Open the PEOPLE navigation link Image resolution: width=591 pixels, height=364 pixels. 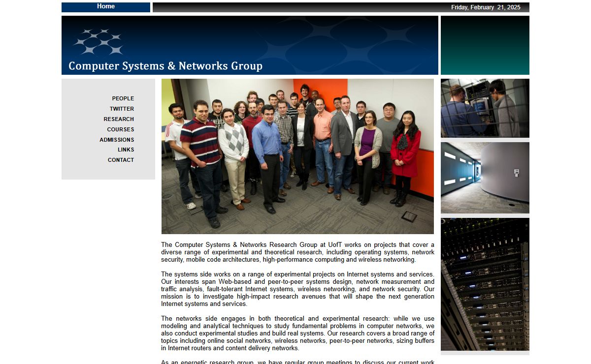123,98
